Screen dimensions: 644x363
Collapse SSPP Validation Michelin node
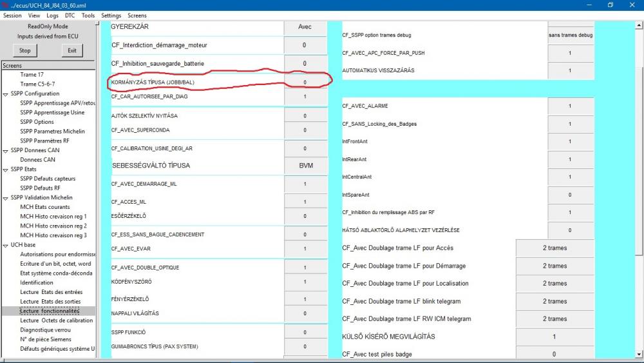coord(6,198)
